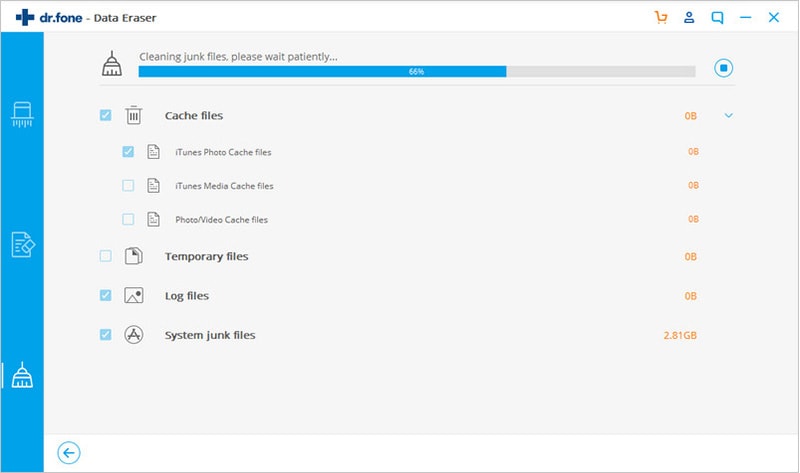The height and width of the screenshot is (473, 800).
Task: Click the Temporary files 0B size
Action: coord(691,257)
